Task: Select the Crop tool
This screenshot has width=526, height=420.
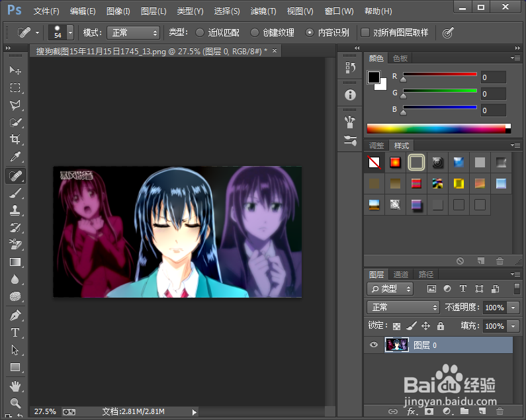Action: [15, 139]
